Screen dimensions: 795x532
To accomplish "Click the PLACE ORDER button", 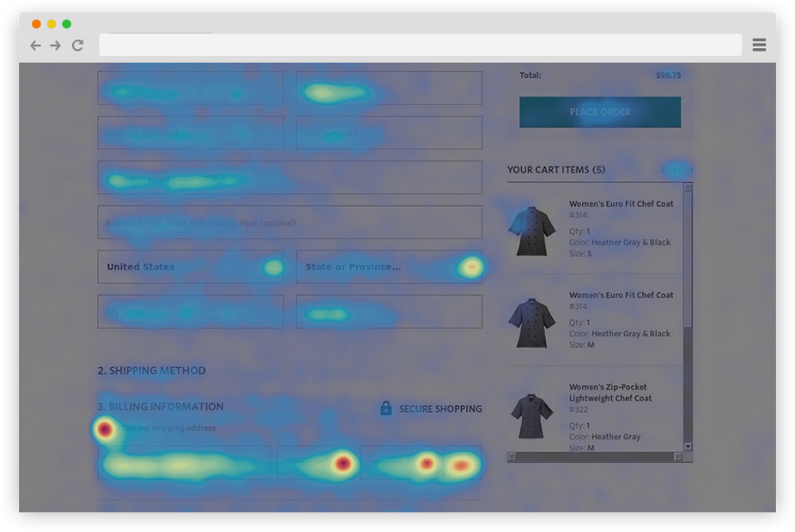I will pyautogui.click(x=600, y=112).
